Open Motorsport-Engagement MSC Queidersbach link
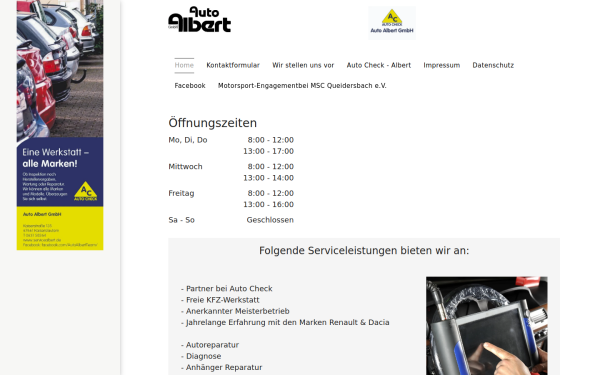 click(x=302, y=86)
